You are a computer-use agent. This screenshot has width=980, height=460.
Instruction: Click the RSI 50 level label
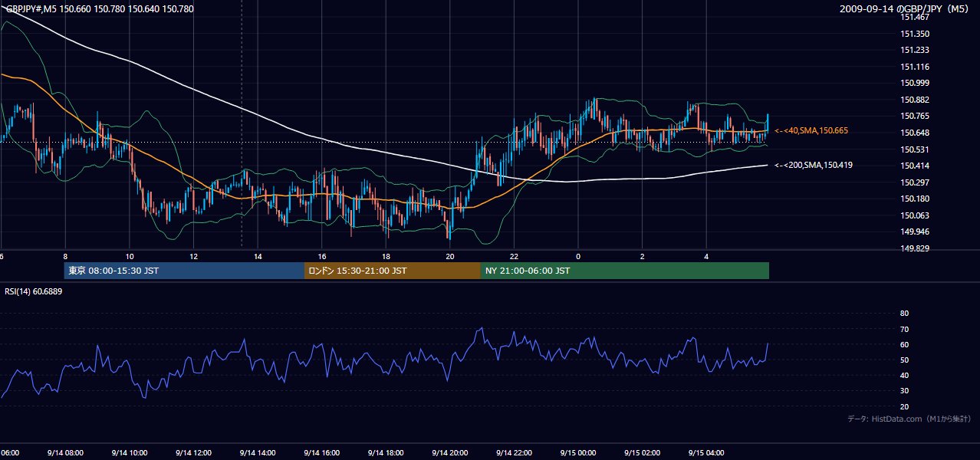point(904,360)
